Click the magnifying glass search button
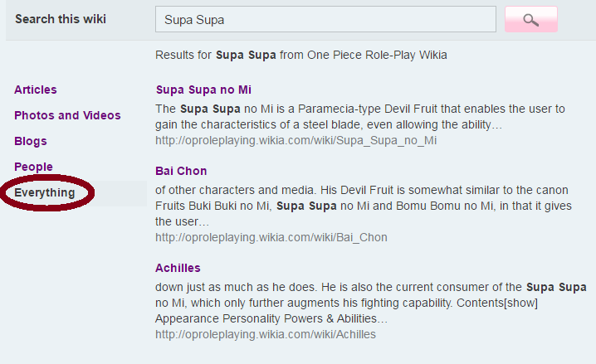The image size is (596, 364). pos(530,20)
